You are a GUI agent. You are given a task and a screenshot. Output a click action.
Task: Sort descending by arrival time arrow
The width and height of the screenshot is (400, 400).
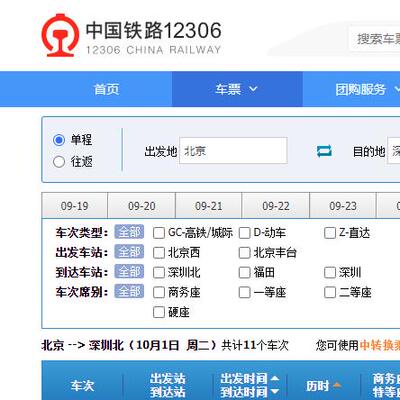pyautogui.click(x=274, y=391)
